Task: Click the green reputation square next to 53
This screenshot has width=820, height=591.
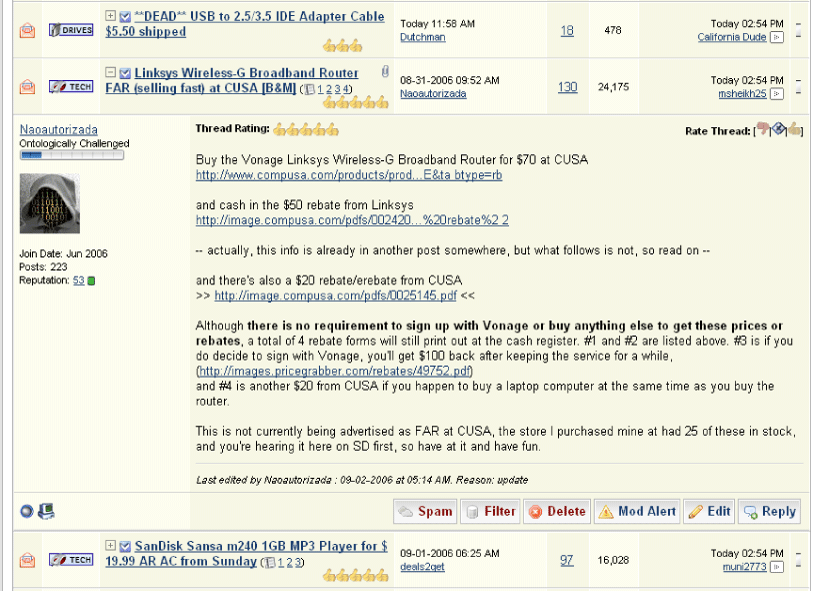Action: click(92, 281)
